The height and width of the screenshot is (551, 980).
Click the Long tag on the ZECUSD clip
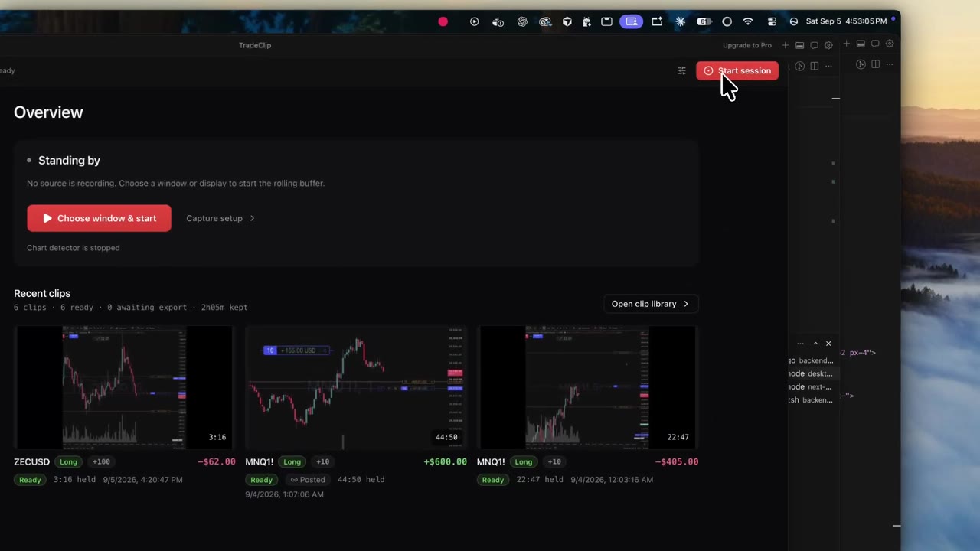click(x=68, y=461)
